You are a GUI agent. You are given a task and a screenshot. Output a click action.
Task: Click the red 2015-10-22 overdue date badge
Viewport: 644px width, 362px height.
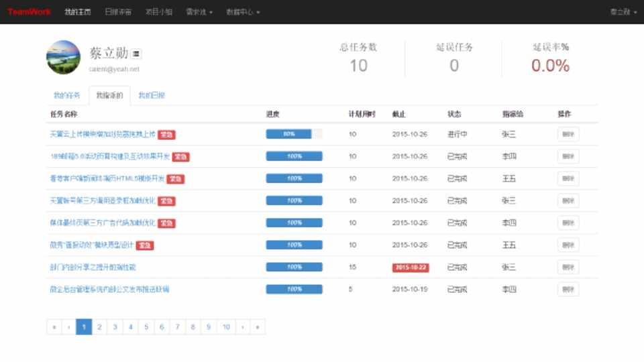coord(411,267)
